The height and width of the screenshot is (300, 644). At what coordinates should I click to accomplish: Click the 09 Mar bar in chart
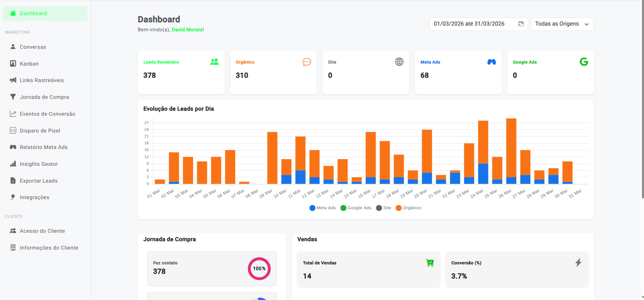click(272, 158)
